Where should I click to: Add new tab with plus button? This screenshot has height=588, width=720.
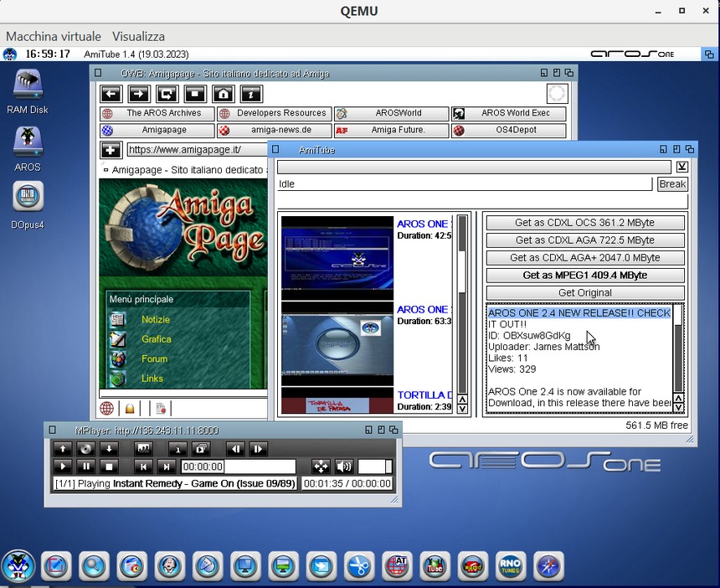pyautogui.click(x=111, y=150)
